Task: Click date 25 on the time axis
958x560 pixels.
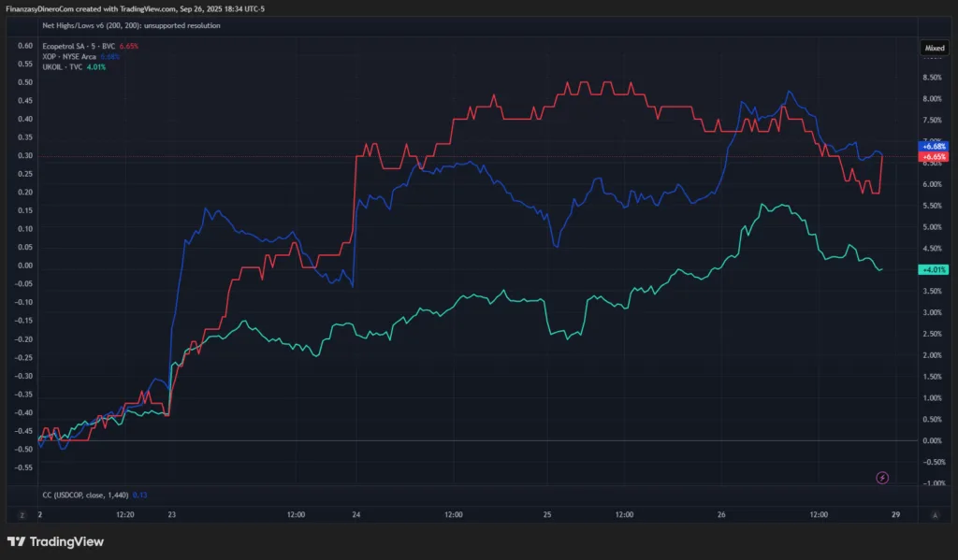Action: click(x=548, y=514)
